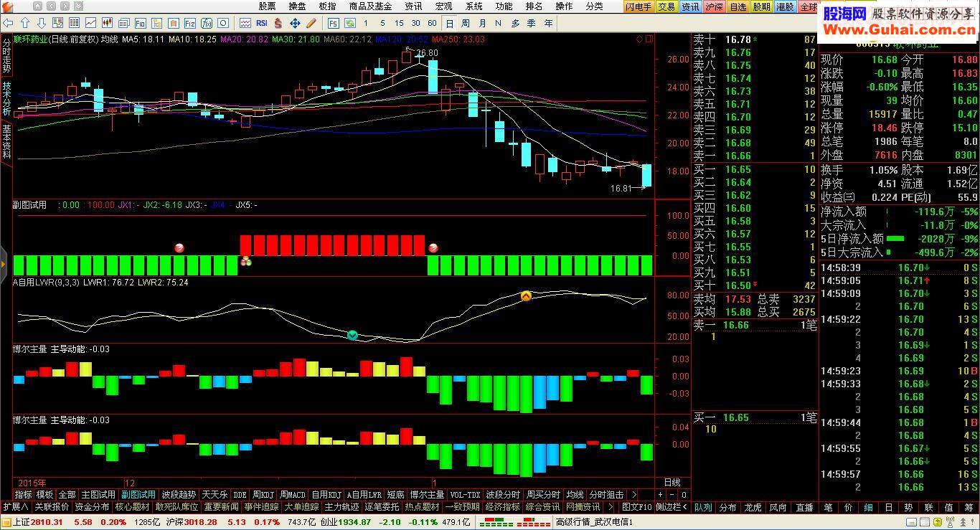Image resolution: width=980 pixels, height=530 pixels.
Task: Click the green check signal on LWR chart
Action: point(352,335)
